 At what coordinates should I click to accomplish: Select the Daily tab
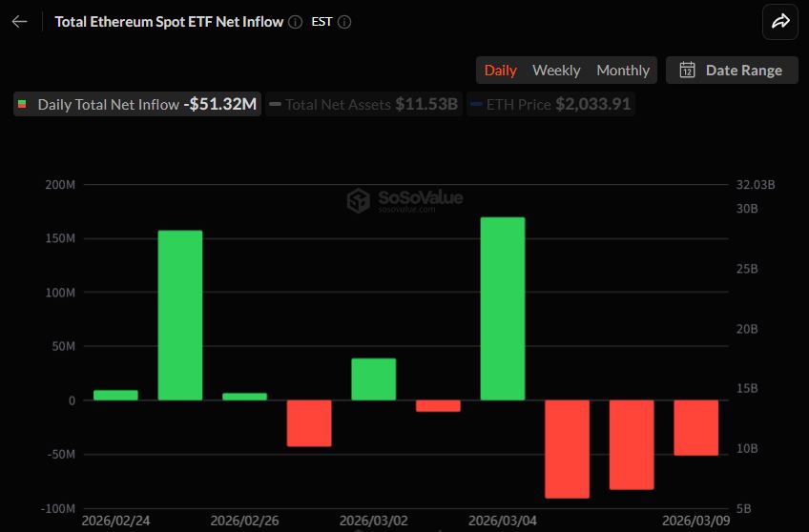[x=500, y=70]
